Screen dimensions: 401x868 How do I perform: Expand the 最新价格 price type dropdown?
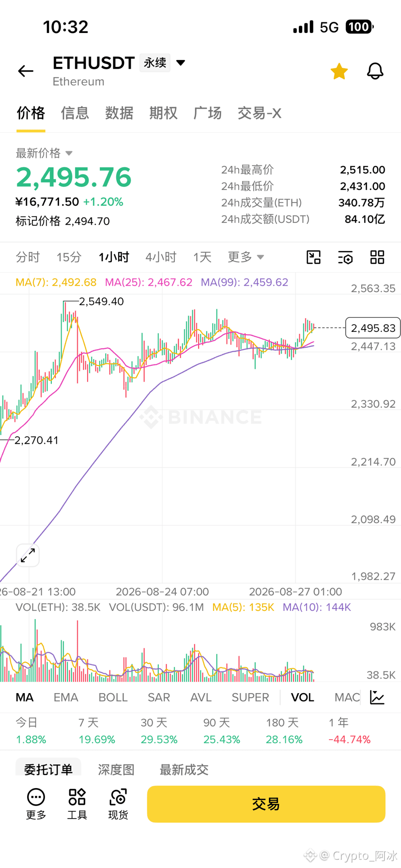point(44,153)
